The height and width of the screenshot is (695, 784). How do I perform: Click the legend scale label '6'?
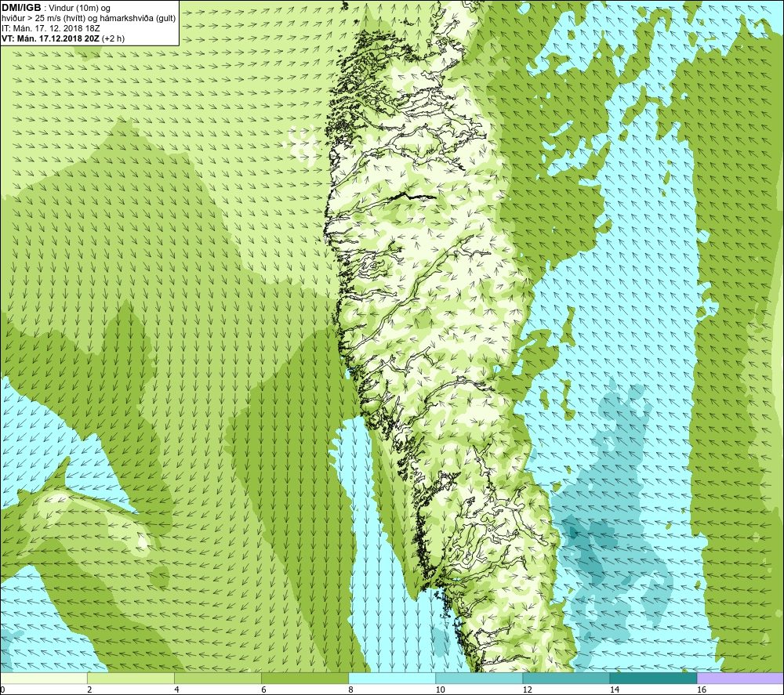click(263, 690)
